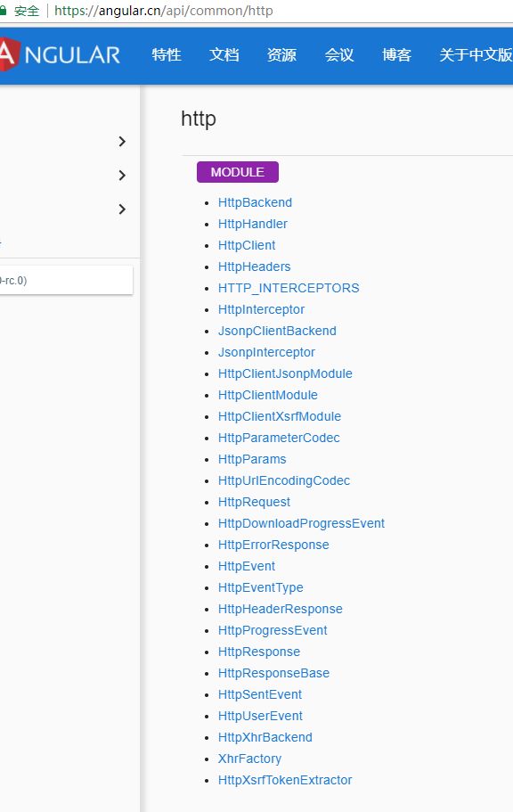Go to the 资源 navigation item
The image size is (513, 812).
click(x=281, y=54)
